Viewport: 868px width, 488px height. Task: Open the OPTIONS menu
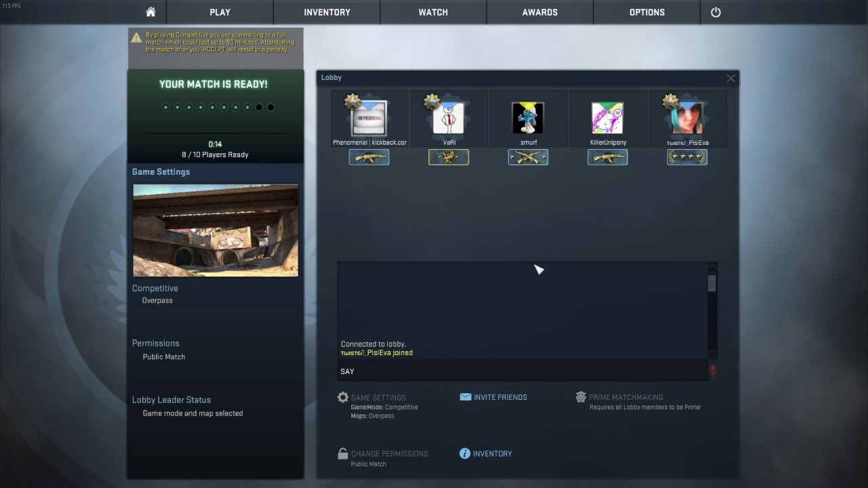647,12
